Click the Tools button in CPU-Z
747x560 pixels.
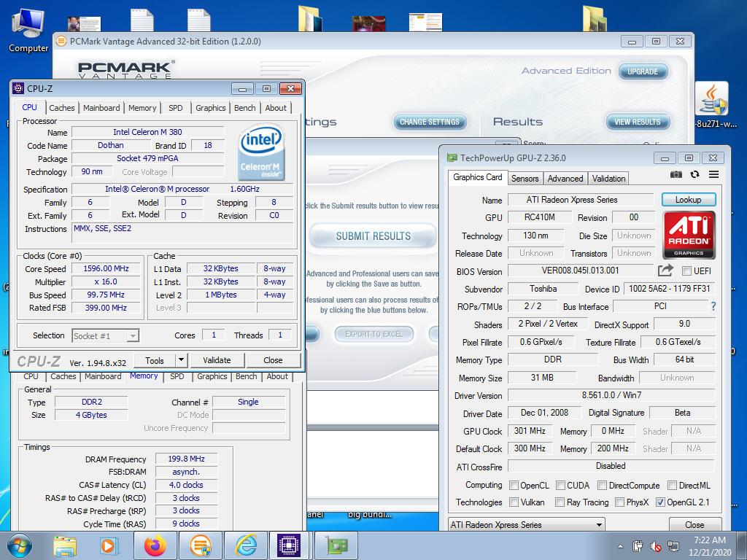click(x=155, y=360)
